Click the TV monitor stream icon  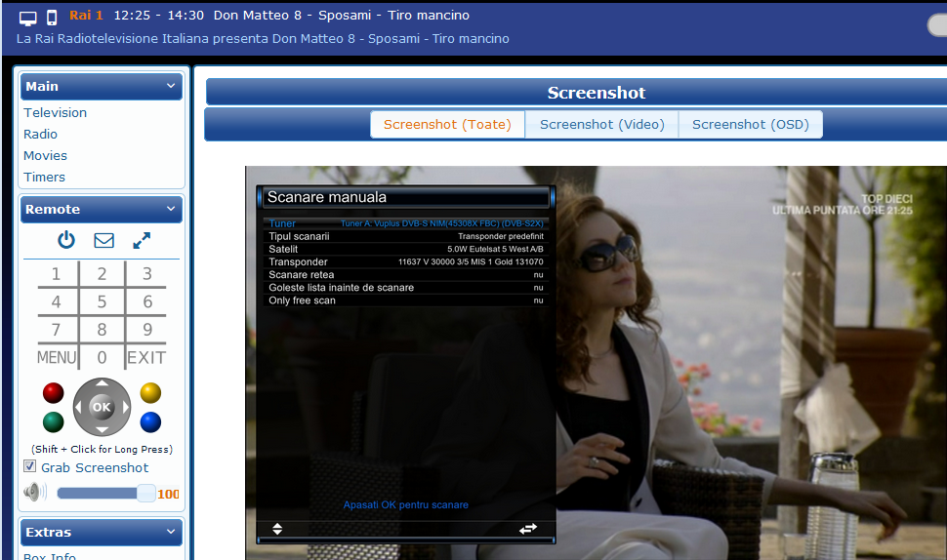[x=27, y=19]
